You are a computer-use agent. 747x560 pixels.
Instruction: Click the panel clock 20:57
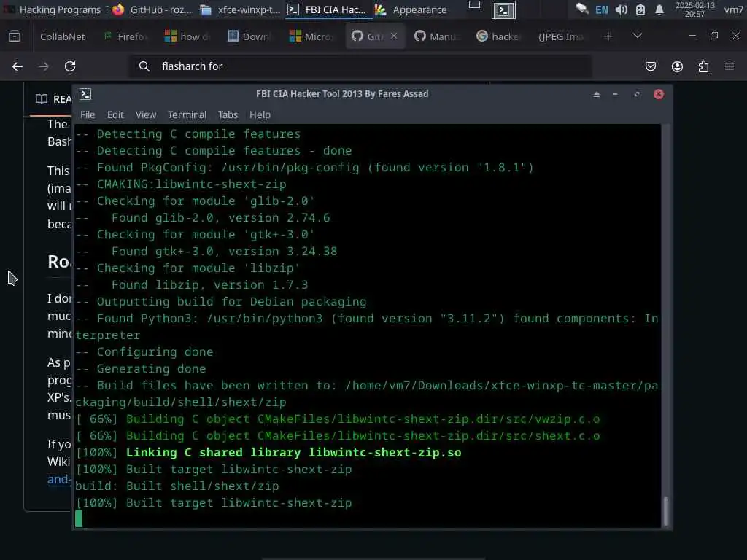tap(694, 9)
